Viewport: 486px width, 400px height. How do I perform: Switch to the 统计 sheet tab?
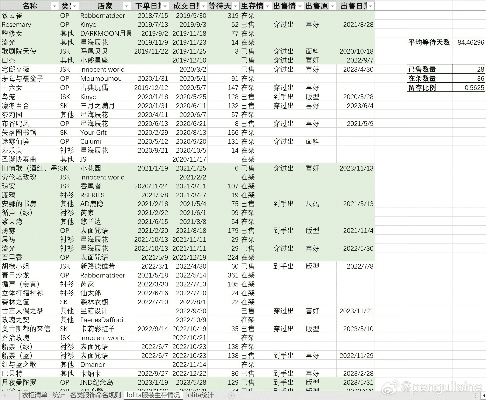tap(59, 395)
